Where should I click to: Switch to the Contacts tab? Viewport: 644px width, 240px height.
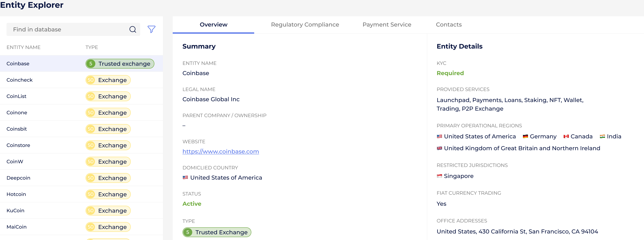(x=448, y=24)
